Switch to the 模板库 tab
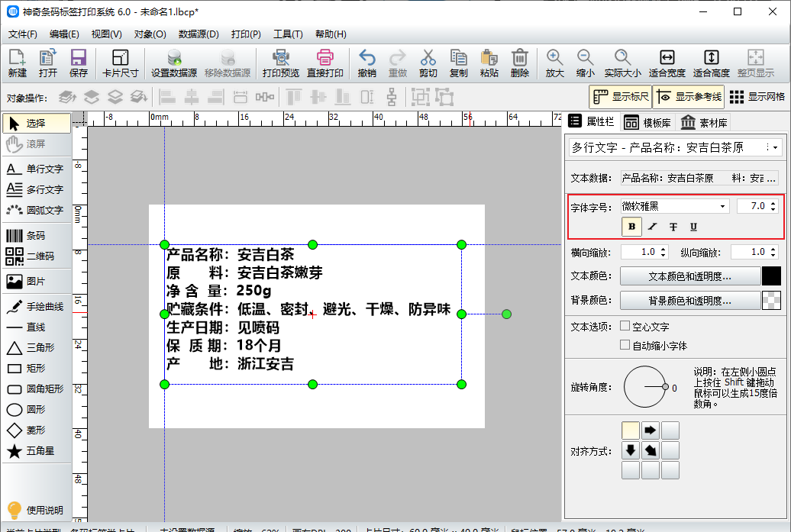This screenshot has height=532, width=791. pos(647,123)
